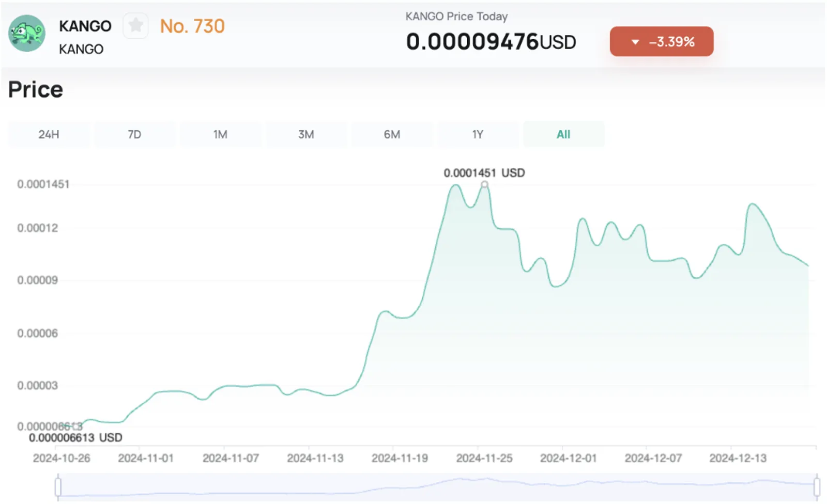The height and width of the screenshot is (504, 827).
Task: Click the 2024-11-01 date axis label
Action: (x=146, y=458)
